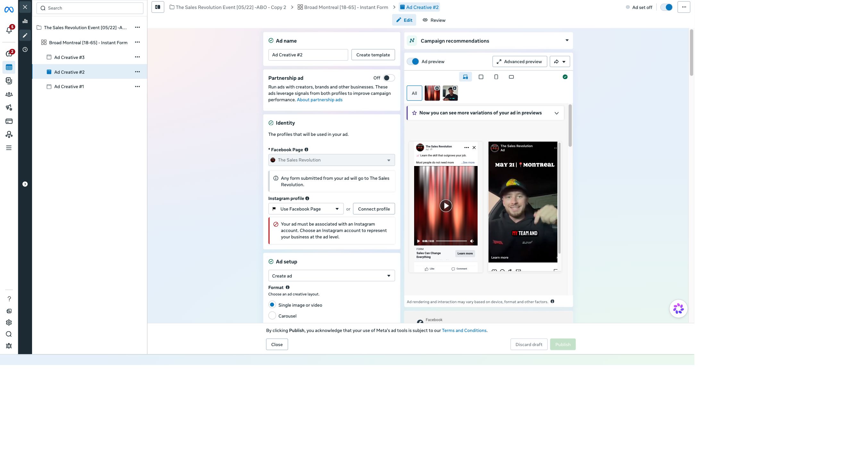Open Account overview gauge icon with badge 2
The height and width of the screenshot is (456, 868).
pyautogui.click(x=9, y=54)
